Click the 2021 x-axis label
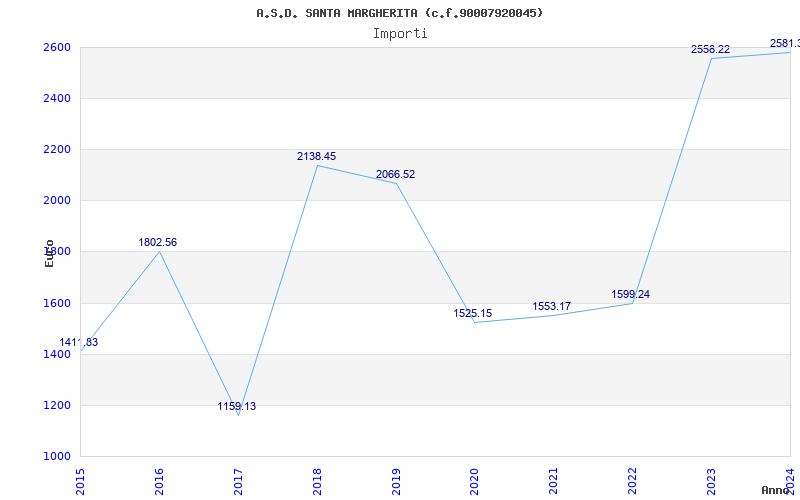 coord(554,482)
